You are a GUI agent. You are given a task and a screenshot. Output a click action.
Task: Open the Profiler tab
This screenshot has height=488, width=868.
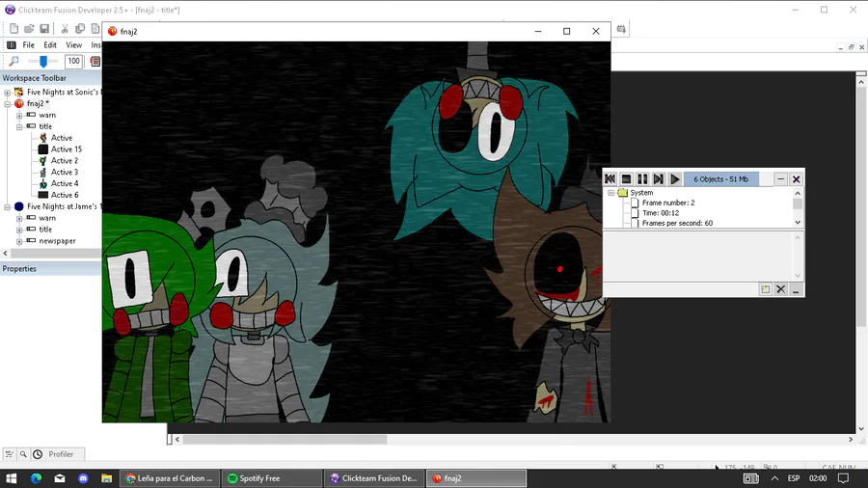click(57, 454)
